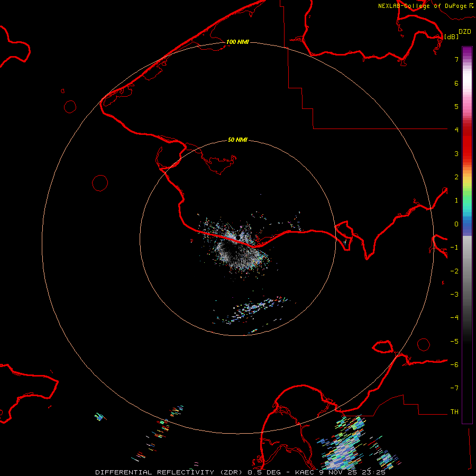476x476 pixels.
Task: Click the 3 tick label on the color scale
Action: pos(456,153)
